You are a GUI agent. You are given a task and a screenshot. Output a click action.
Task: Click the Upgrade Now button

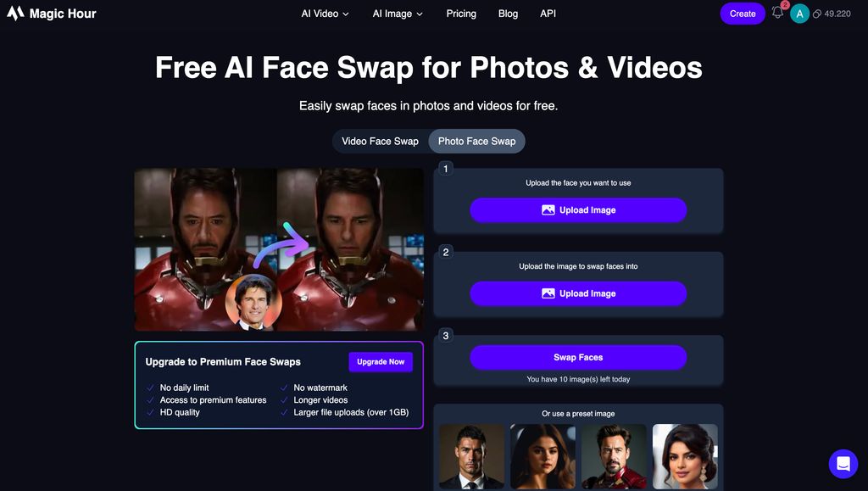[x=381, y=362]
